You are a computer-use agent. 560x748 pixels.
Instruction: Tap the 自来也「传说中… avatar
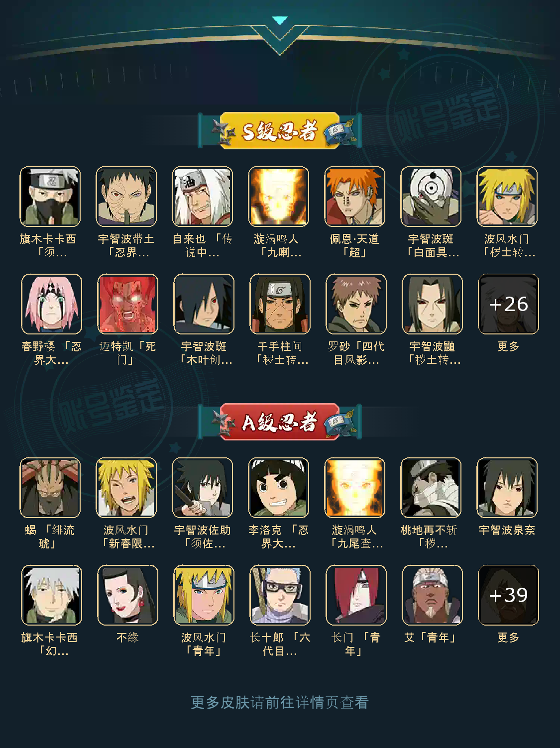(x=202, y=197)
